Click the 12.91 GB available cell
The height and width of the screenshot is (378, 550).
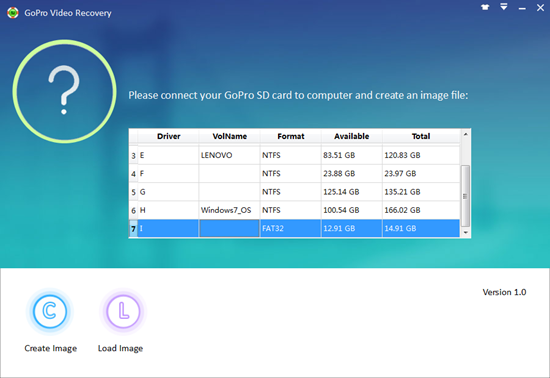click(x=351, y=228)
